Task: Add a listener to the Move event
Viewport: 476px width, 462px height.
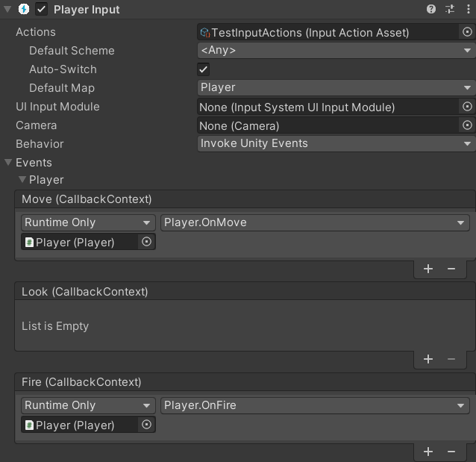Action: point(428,269)
